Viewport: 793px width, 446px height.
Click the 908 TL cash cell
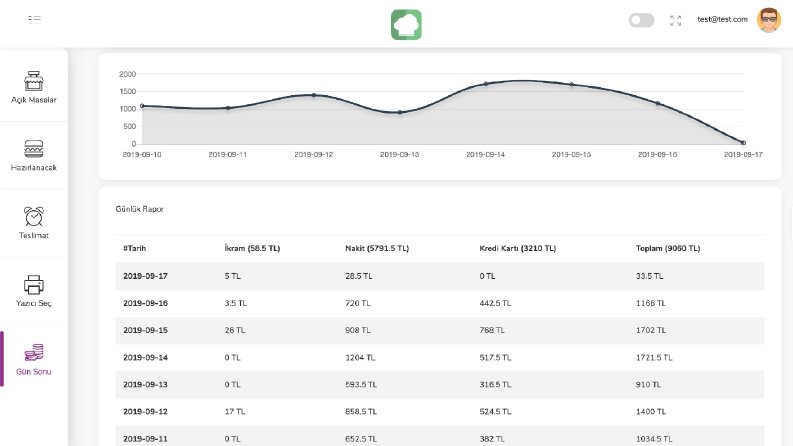click(x=358, y=330)
